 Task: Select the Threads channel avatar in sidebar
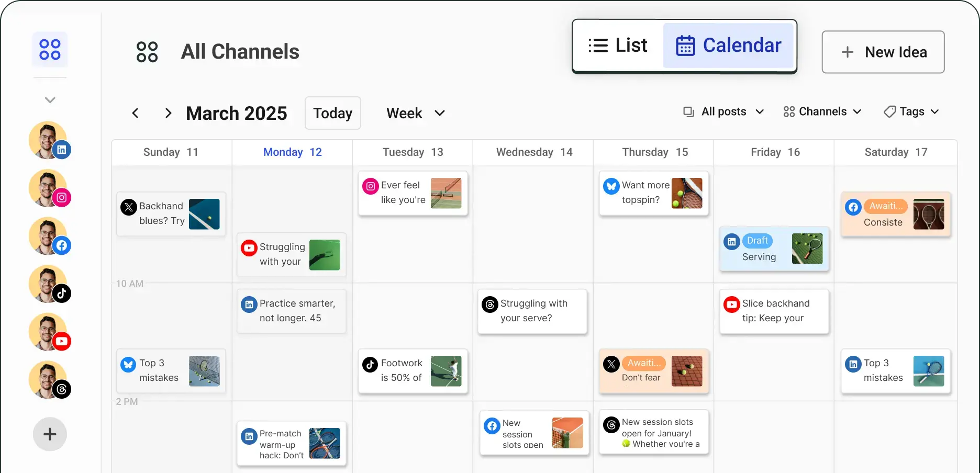pyautogui.click(x=48, y=380)
